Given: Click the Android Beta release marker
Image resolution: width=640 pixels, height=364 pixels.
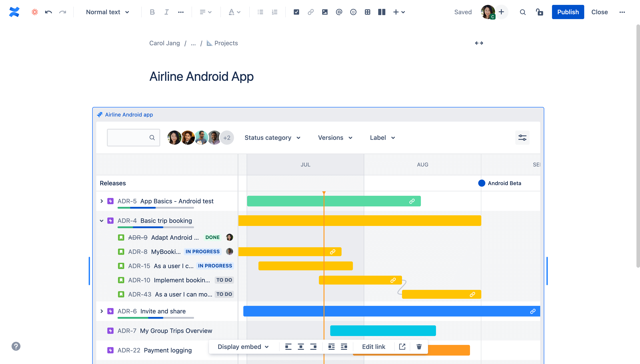Looking at the screenshot, I should tap(482, 183).
